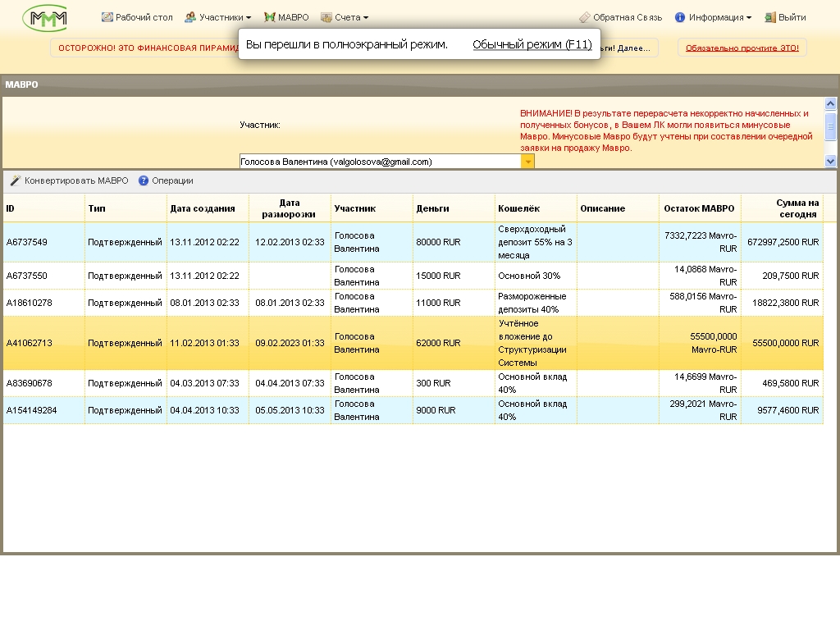Click the Конвертировать МАВРО wand icon

click(16, 180)
